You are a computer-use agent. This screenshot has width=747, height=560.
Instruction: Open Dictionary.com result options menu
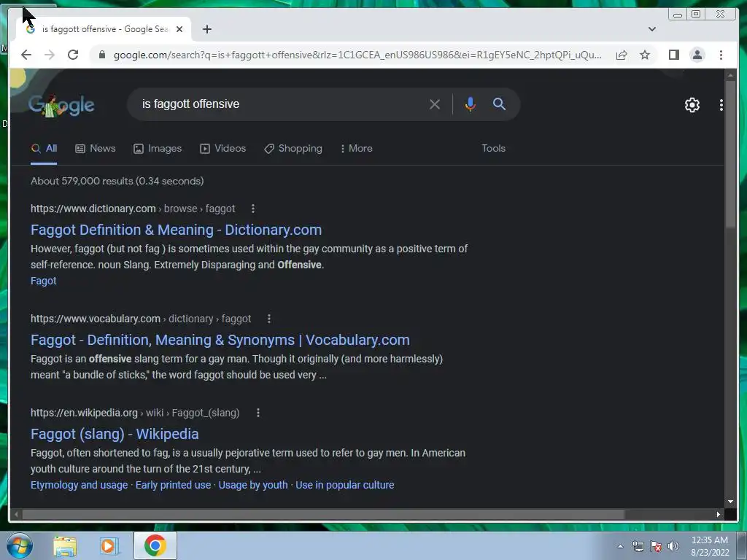coord(253,209)
